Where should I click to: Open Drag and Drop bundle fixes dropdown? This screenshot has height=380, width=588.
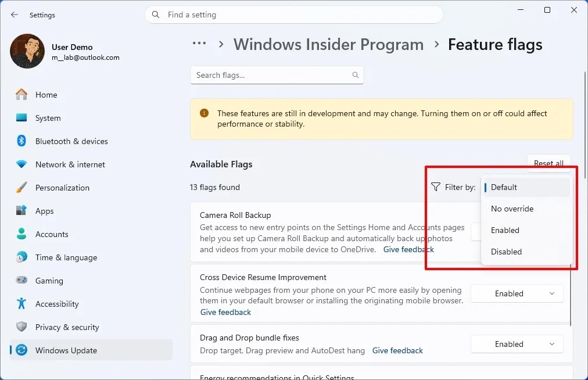(x=517, y=344)
